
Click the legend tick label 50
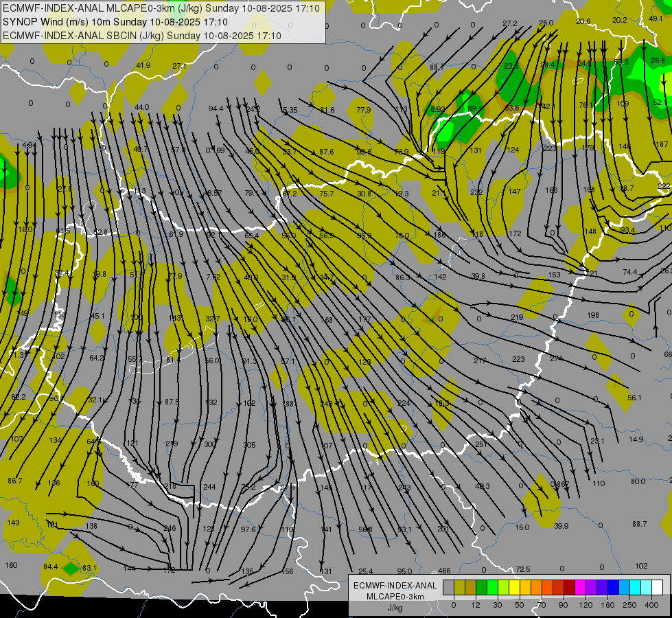tap(520, 605)
